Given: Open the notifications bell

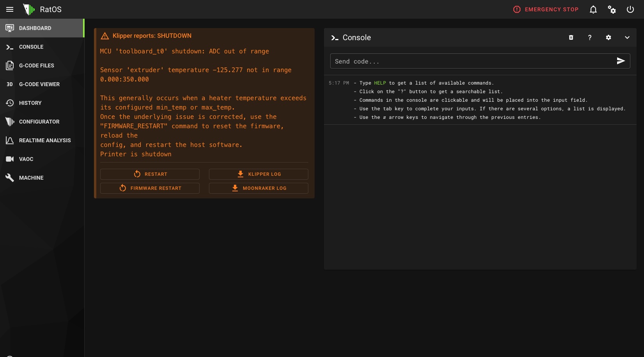Looking at the screenshot, I should point(593,9).
